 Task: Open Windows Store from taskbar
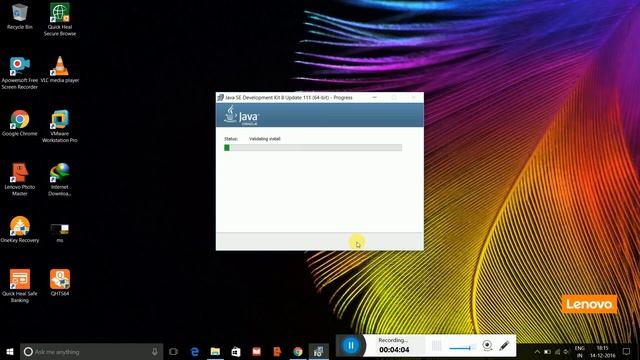coord(236,351)
